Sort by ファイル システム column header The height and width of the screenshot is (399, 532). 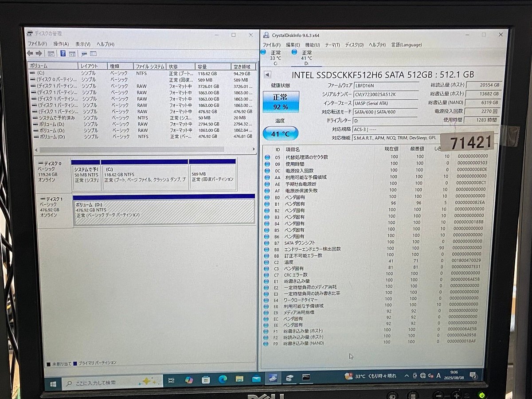click(x=150, y=66)
